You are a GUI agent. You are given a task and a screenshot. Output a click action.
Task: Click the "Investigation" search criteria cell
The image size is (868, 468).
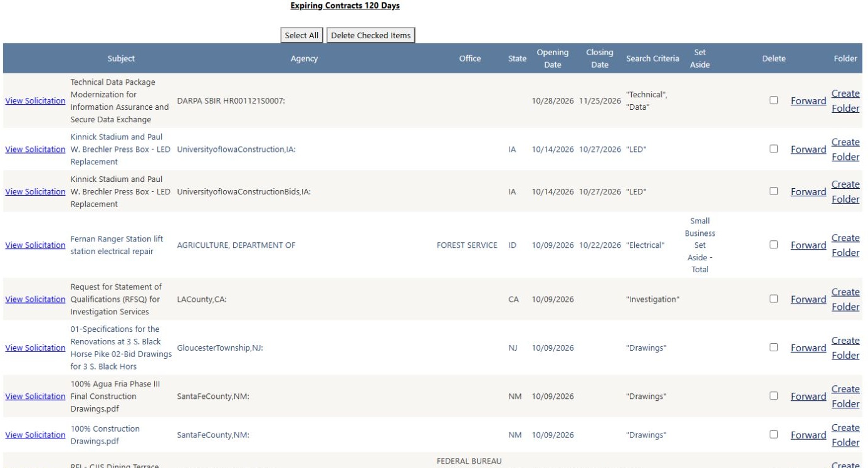652,299
